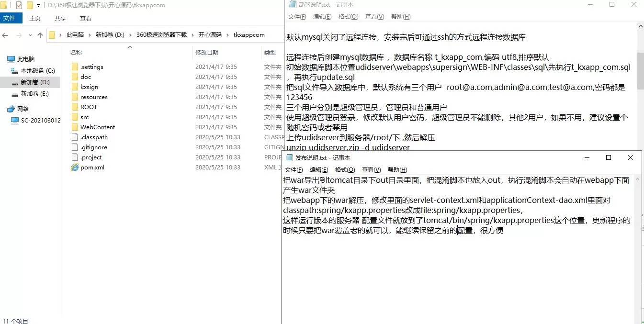Open 帮助(H) menu in 发布说明.txt Notepad

point(397,170)
